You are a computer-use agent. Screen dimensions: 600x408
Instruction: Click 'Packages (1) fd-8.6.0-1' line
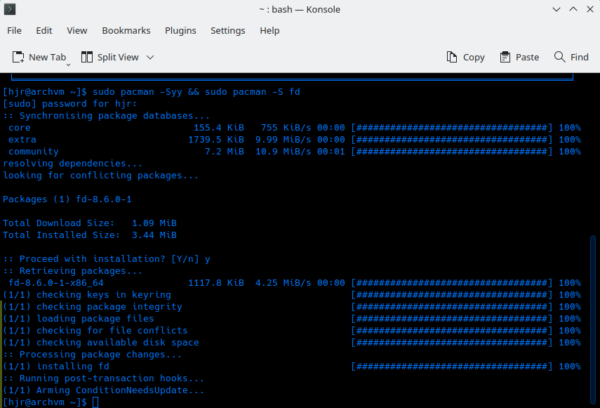click(x=67, y=199)
